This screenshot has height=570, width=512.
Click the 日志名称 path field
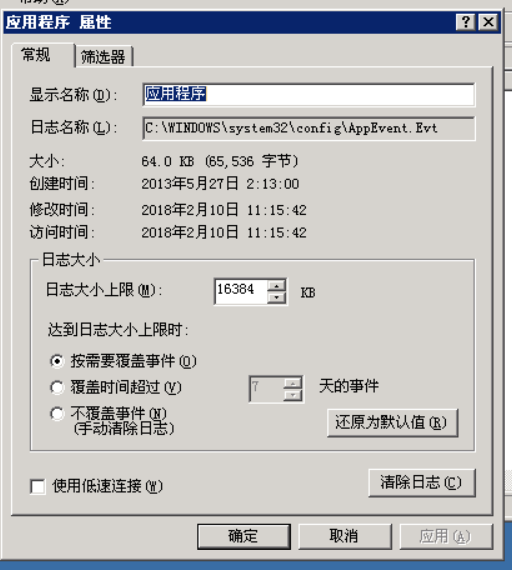(x=309, y=128)
